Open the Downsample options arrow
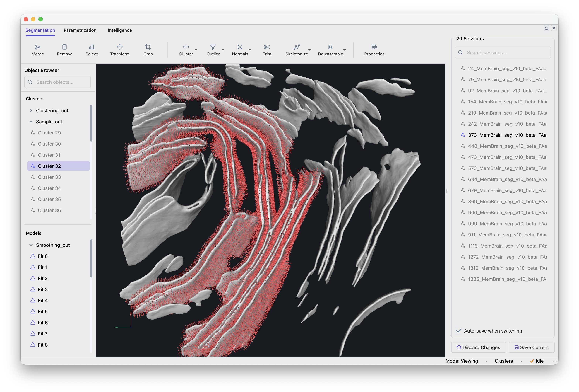This screenshot has width=579, height=392. (x=345, y=50)
